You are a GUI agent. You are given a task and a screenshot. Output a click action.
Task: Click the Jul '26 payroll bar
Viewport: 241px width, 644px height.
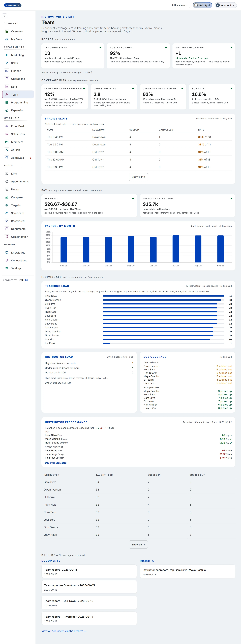tap(176, 249)
